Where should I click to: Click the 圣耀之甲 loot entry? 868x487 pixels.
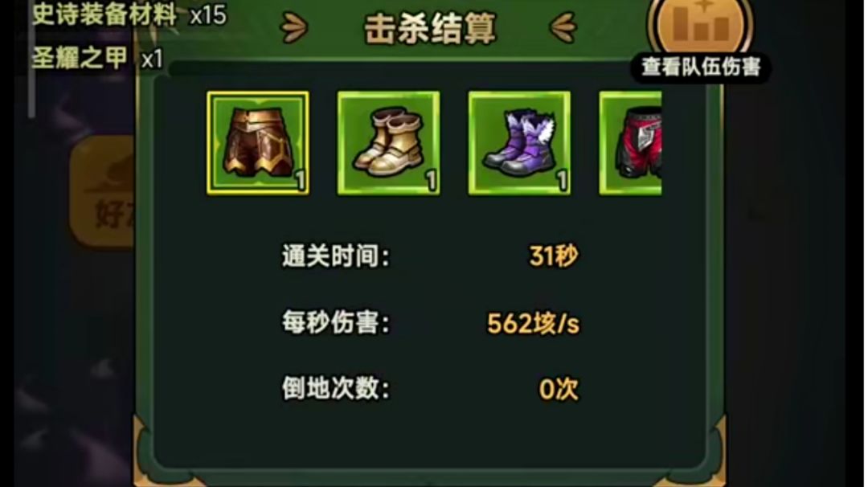[x=79, y=58]
